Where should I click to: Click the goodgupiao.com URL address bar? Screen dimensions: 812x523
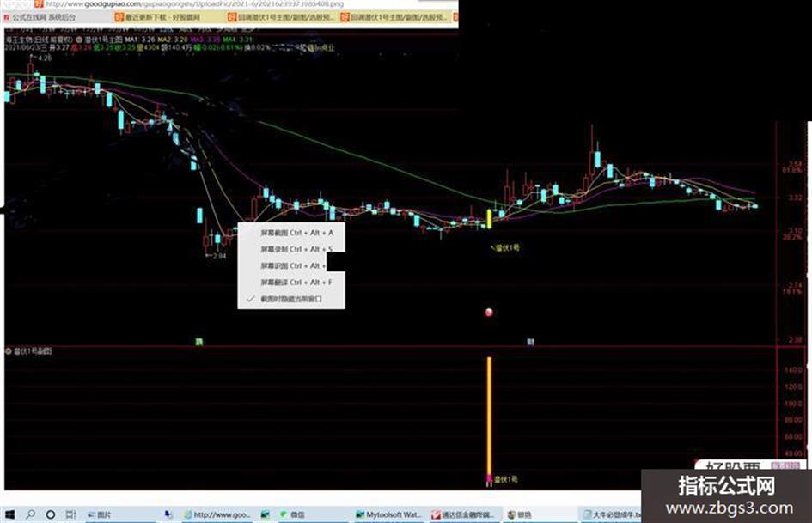[x=194, y=3]
